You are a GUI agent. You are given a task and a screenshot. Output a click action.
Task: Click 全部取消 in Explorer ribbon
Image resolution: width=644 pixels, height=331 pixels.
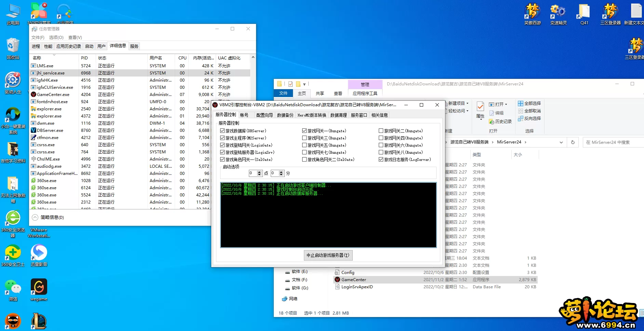tap(529, 111)
